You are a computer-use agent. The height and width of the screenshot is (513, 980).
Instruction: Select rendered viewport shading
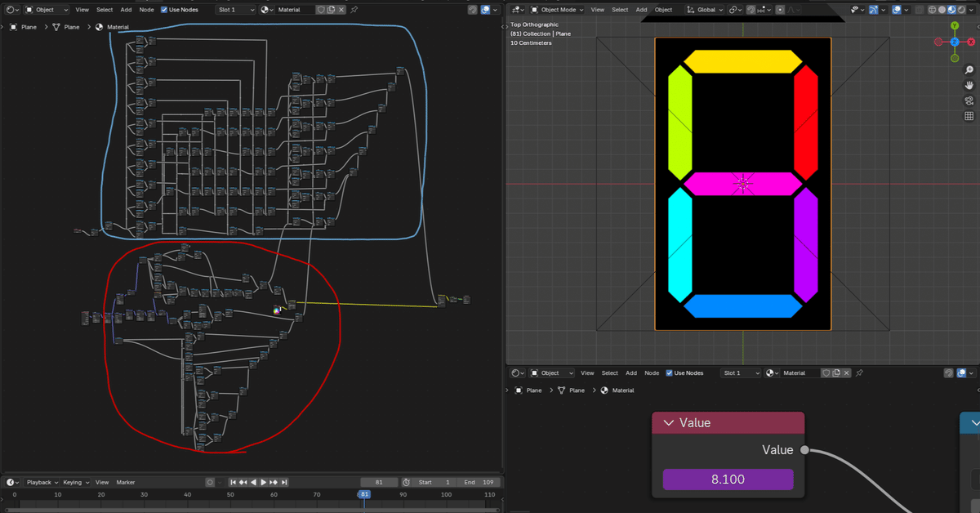962,10
